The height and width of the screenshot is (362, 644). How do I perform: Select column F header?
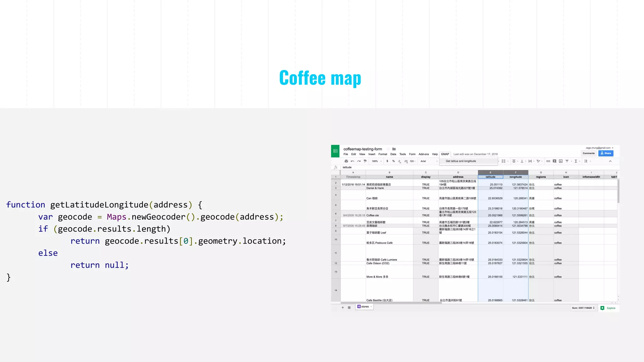click(516, 173)
